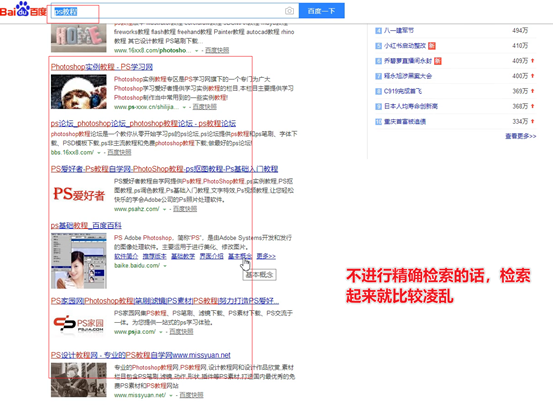
Task: Click the PS爱好者 logo image
Action: click(x=79, y=194)
